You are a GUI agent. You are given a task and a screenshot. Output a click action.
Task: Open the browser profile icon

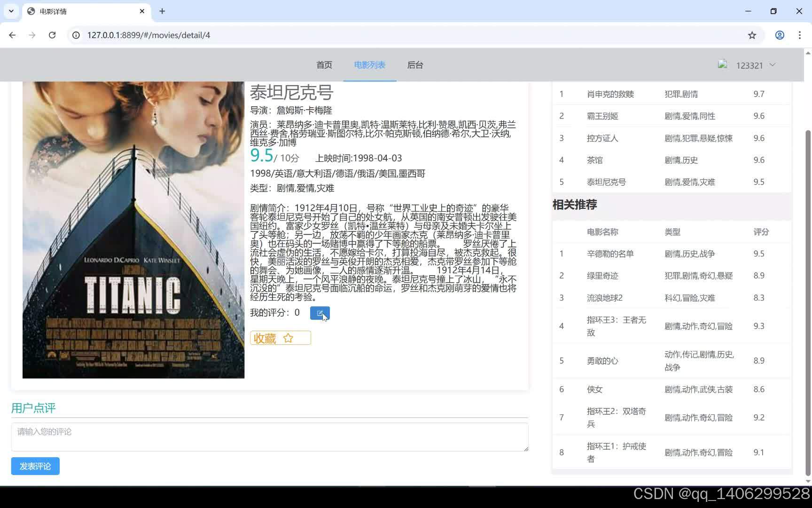[x=780, y=35]
